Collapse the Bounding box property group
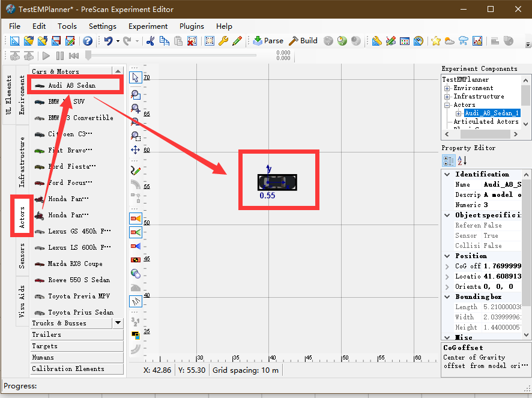The width and height of the screenshot is (532, 398). [x=447, y=297]
